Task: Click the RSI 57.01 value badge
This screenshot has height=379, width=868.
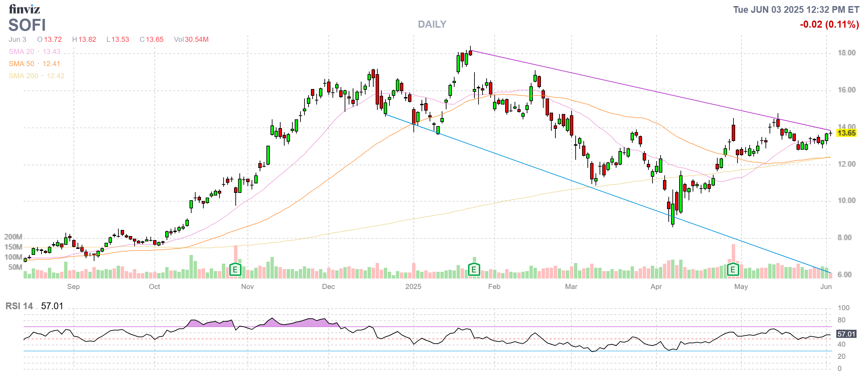Action: point(846,334)
